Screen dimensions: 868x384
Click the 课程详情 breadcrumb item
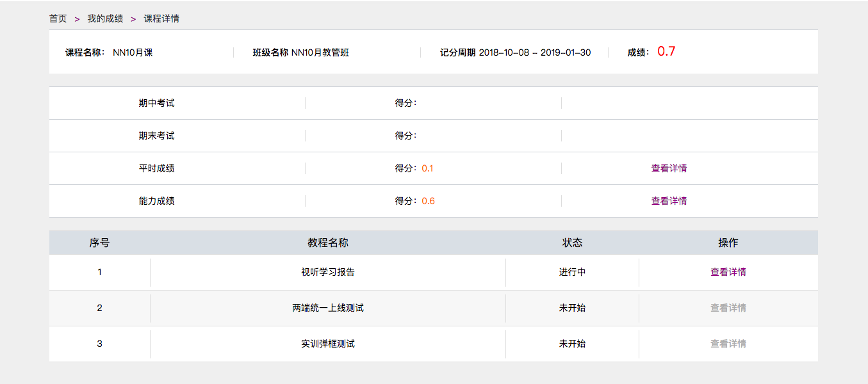(161, 19)
